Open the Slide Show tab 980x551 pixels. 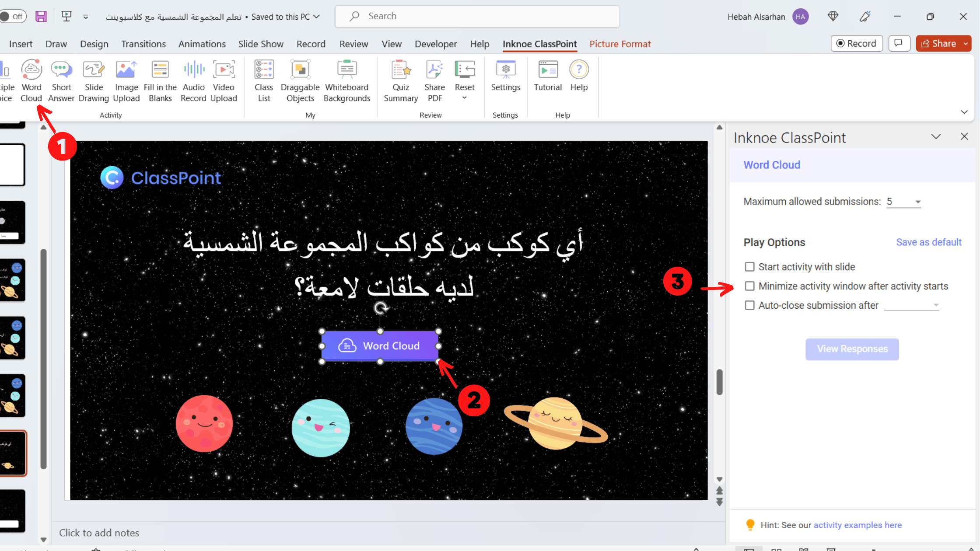[261, 44]
